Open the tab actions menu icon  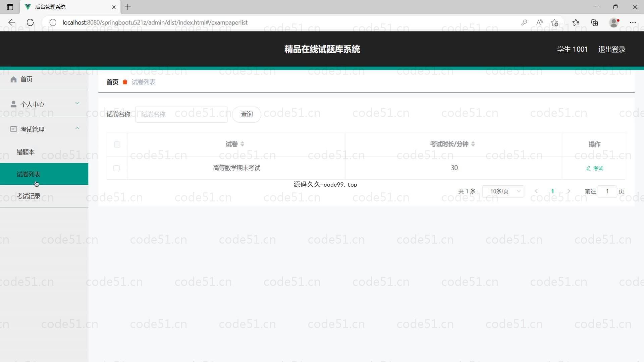click(x=10, y=7)
